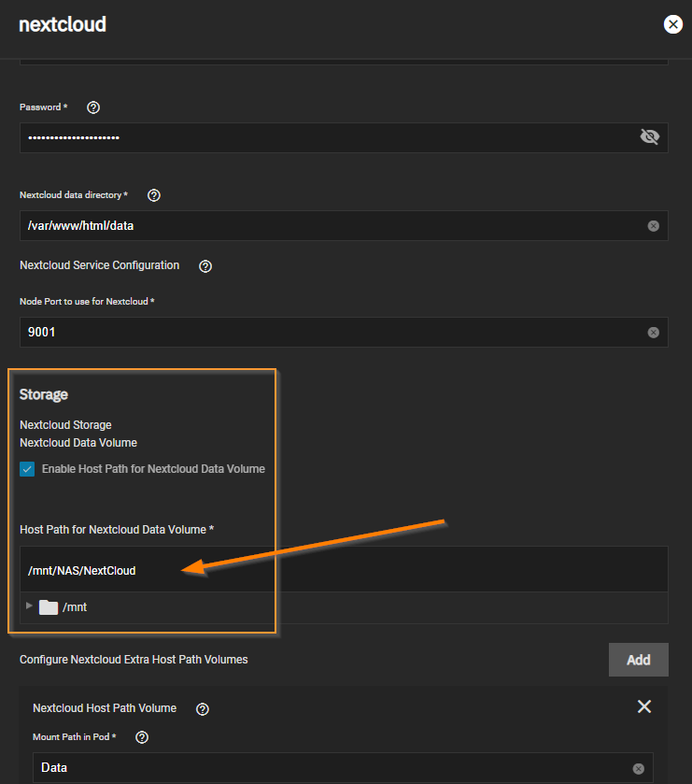
Task: Clear the Nextcloud data directory field
Action: (x=653, y=226)
